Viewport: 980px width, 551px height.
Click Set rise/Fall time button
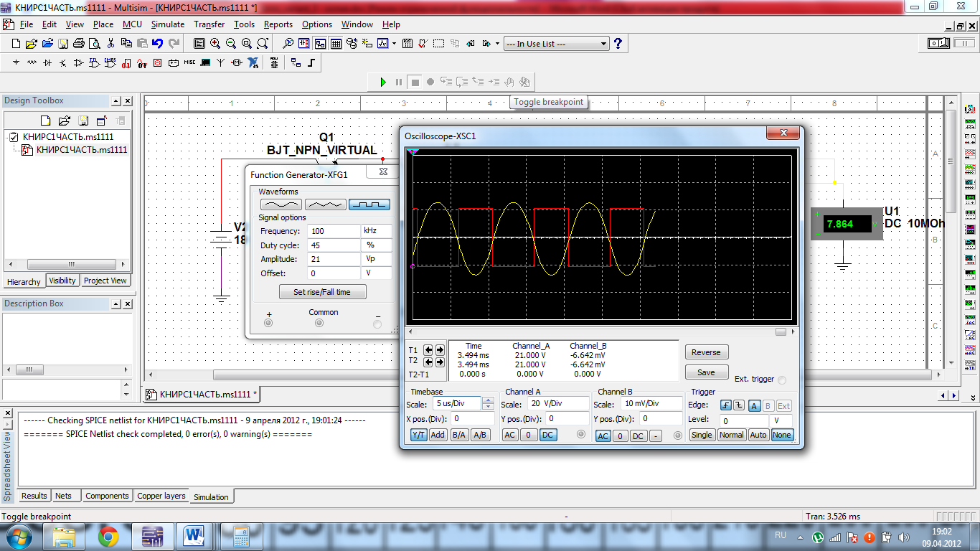(322, 292)
